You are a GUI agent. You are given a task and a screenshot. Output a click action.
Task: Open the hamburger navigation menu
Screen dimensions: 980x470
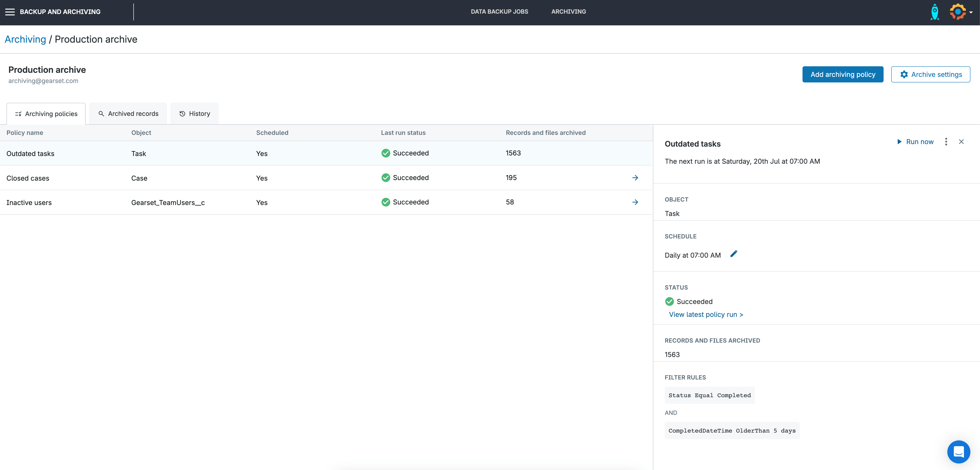click(x=10, y=12)
